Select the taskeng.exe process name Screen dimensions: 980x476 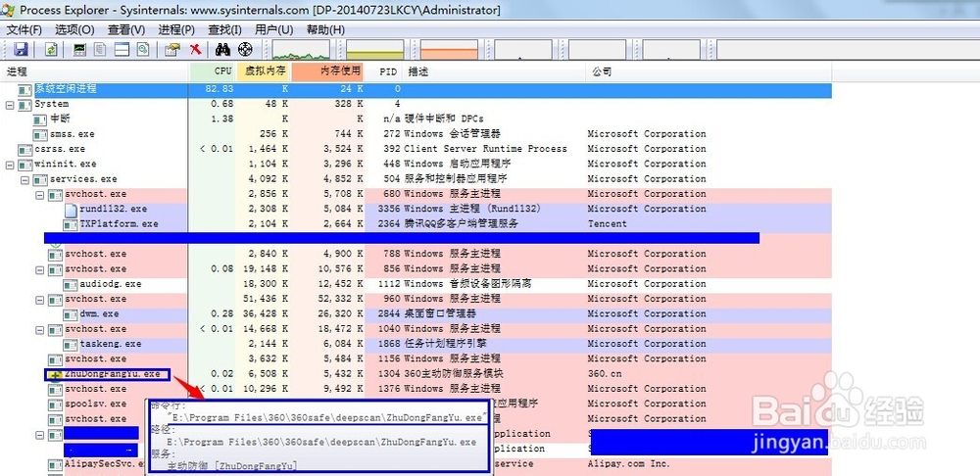pyautogui.click(x=110, y=344)
